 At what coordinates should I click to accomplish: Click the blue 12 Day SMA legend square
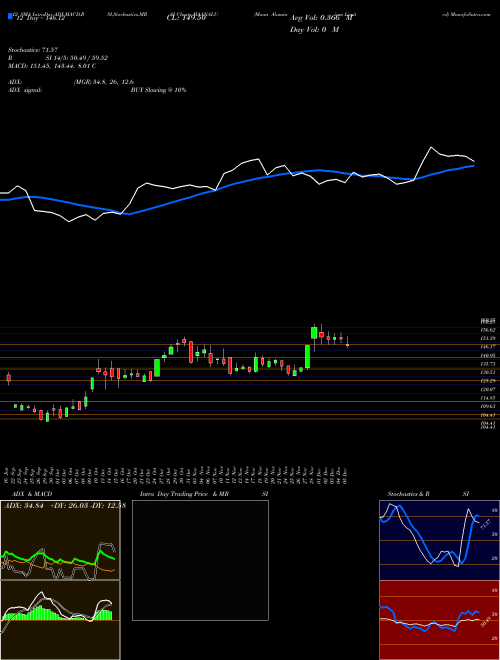(x=10, y=17)
